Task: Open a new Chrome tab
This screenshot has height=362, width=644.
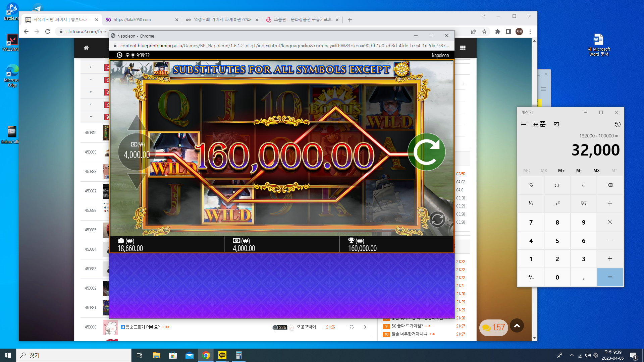Action: tap(350, 20)
